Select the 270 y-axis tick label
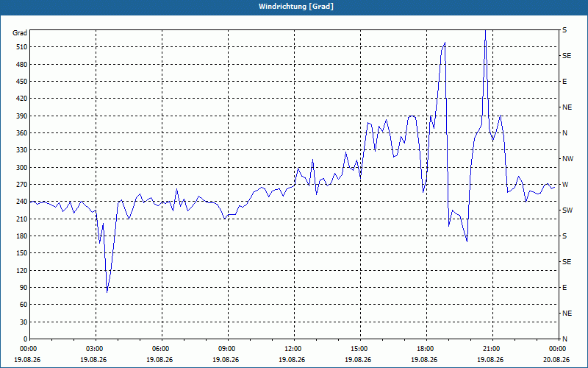 [x=22, y=185]
